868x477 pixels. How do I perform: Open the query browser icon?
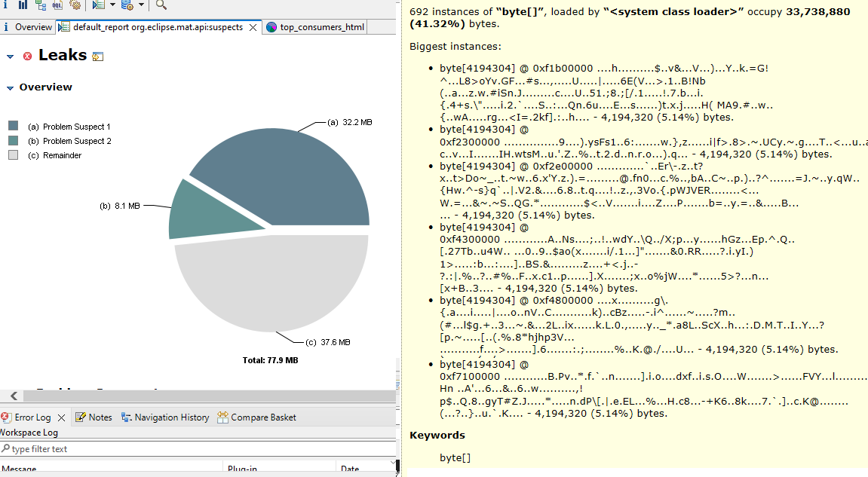(x=127, y=5)
